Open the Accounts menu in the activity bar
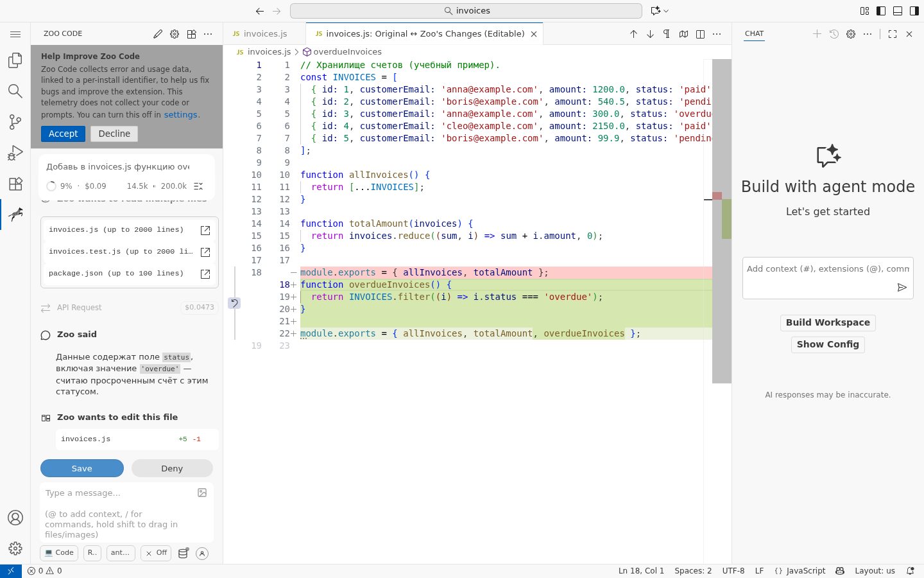The width and height of the screenshot is (924, 578). coord(15,518)
